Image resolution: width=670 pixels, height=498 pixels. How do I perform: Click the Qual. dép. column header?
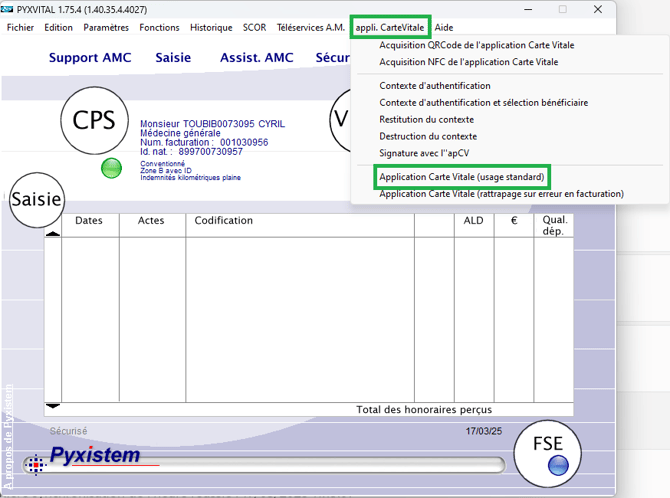tap(555, 225)
